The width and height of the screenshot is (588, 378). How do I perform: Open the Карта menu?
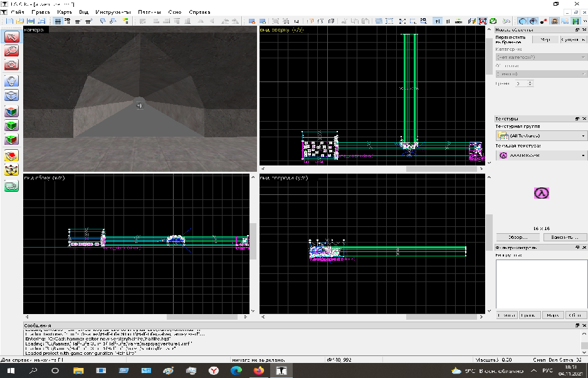[64, 12]
